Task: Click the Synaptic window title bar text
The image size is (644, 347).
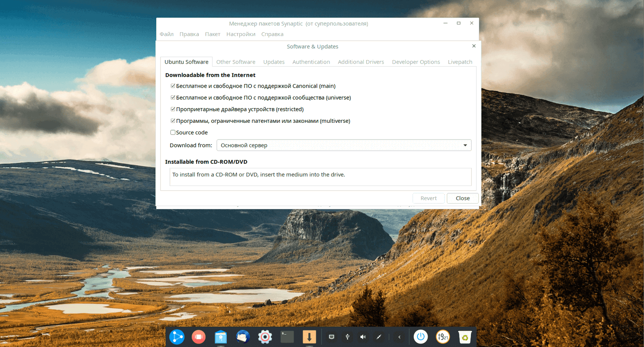Action: coord(298,24)
